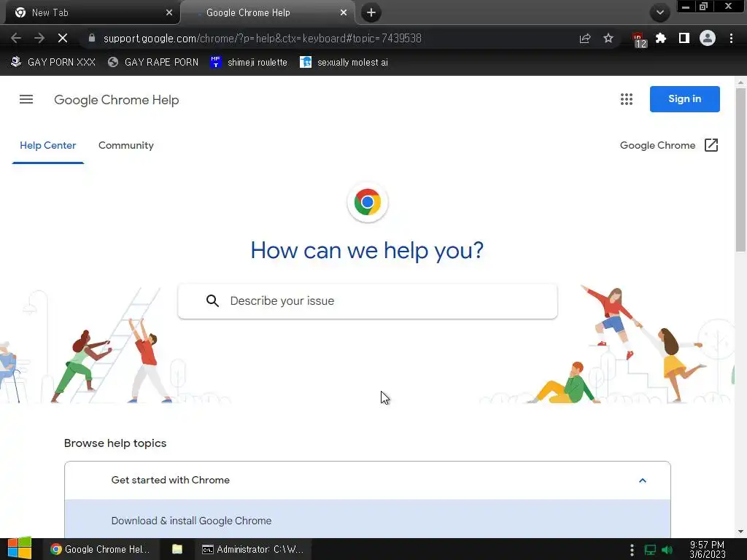Open Chrome three-dot menu
This screenshot has width=747, height=560.
(x=731, y=38)
